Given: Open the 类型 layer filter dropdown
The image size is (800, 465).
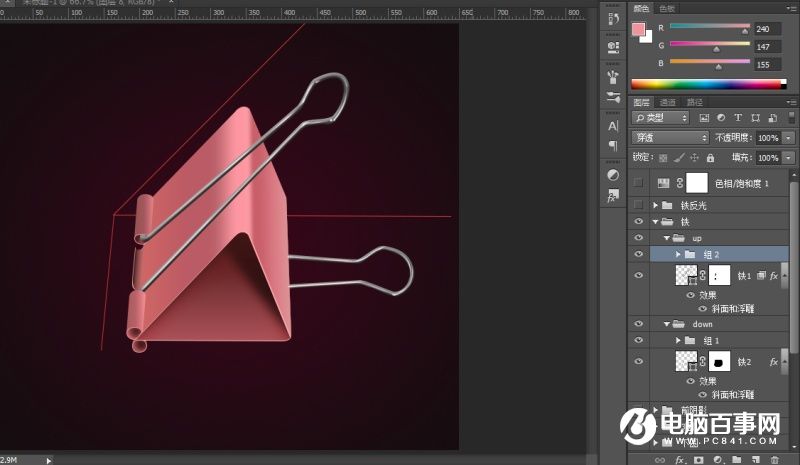Looking at the screenshot, I should click(x=661, y=118).
